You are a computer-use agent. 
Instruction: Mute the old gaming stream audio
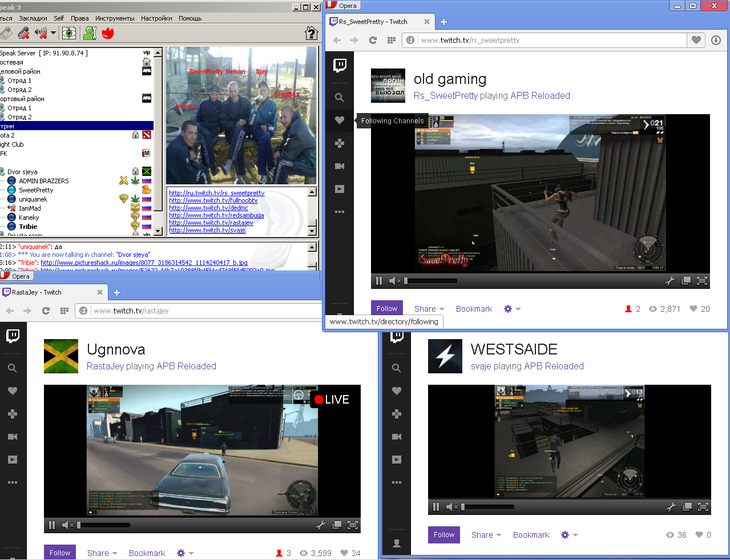click(394, 280)
